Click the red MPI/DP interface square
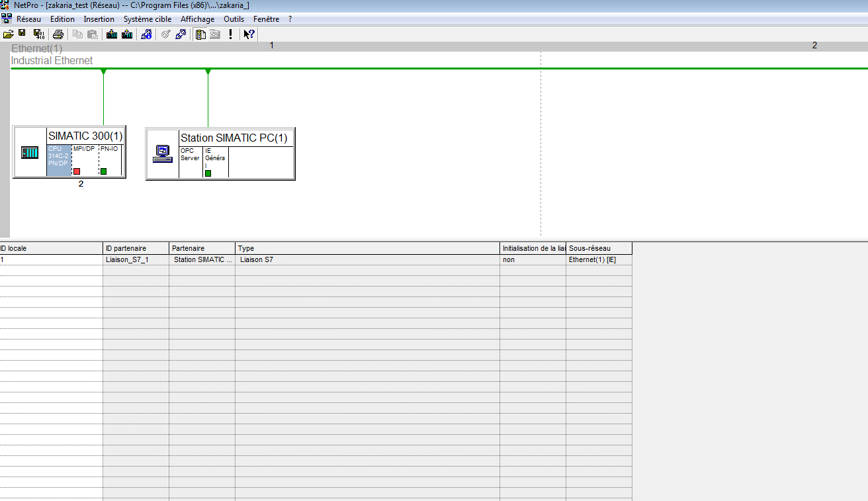 click(x=77, y=171)
